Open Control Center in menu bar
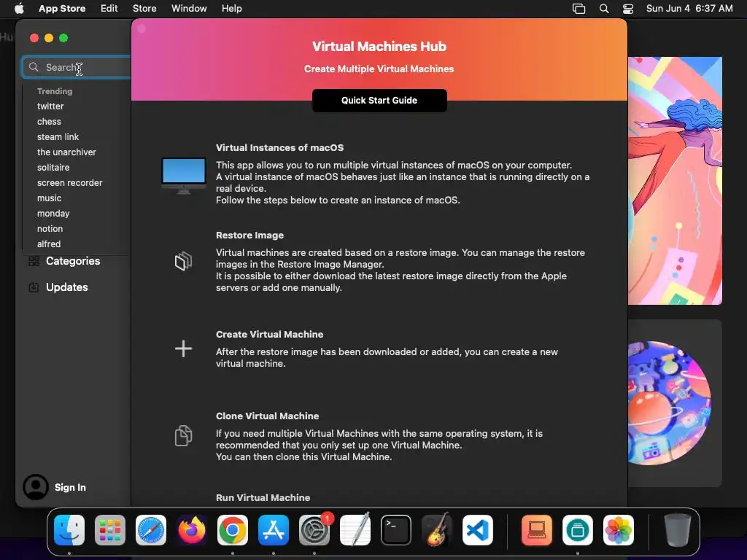 tap(628, 9)
